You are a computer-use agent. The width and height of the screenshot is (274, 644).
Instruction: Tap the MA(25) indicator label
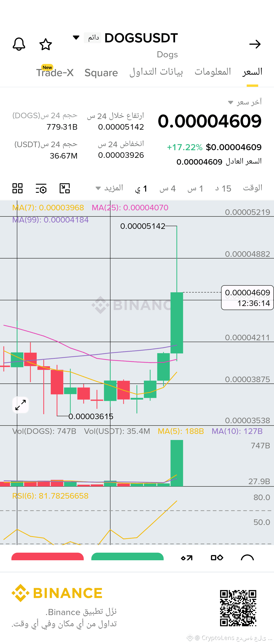click(x=130, y=208)
